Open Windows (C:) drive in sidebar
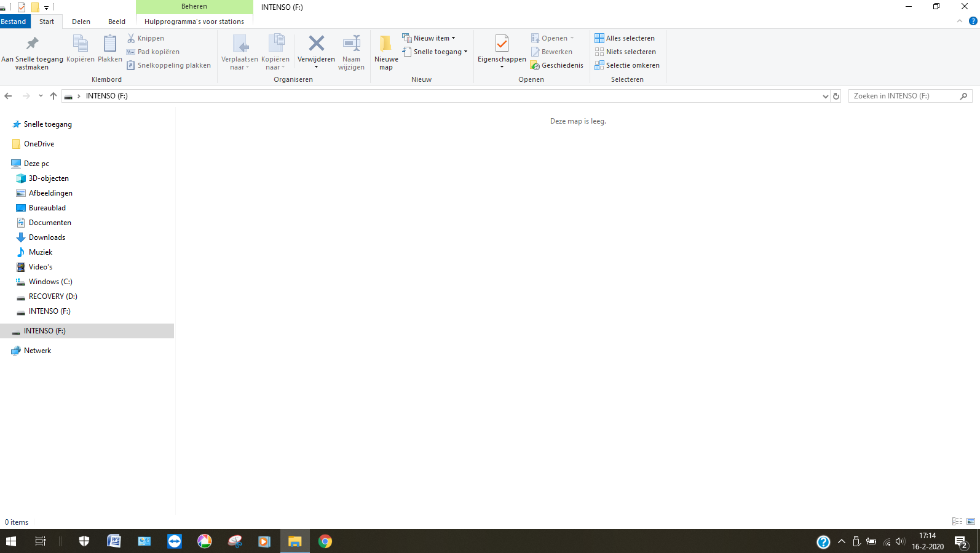 click(x=50, y=282)
